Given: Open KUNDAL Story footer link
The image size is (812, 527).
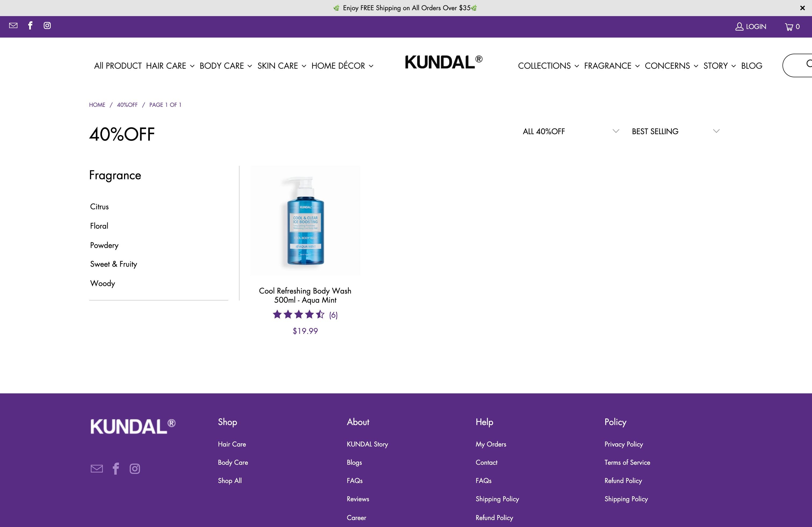Looking at the screenshot, I should click(367, 444).
